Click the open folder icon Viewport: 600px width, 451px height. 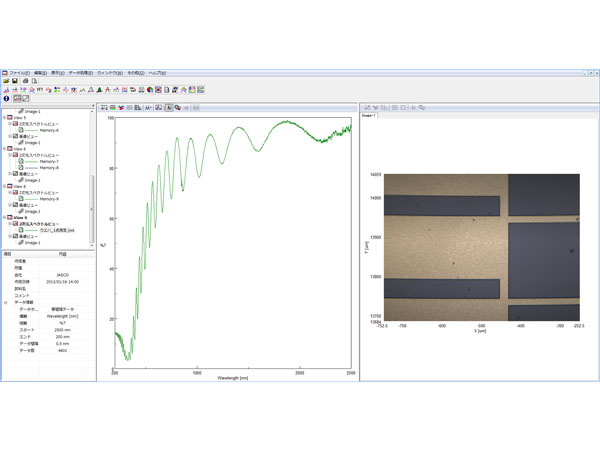point(6,81)
